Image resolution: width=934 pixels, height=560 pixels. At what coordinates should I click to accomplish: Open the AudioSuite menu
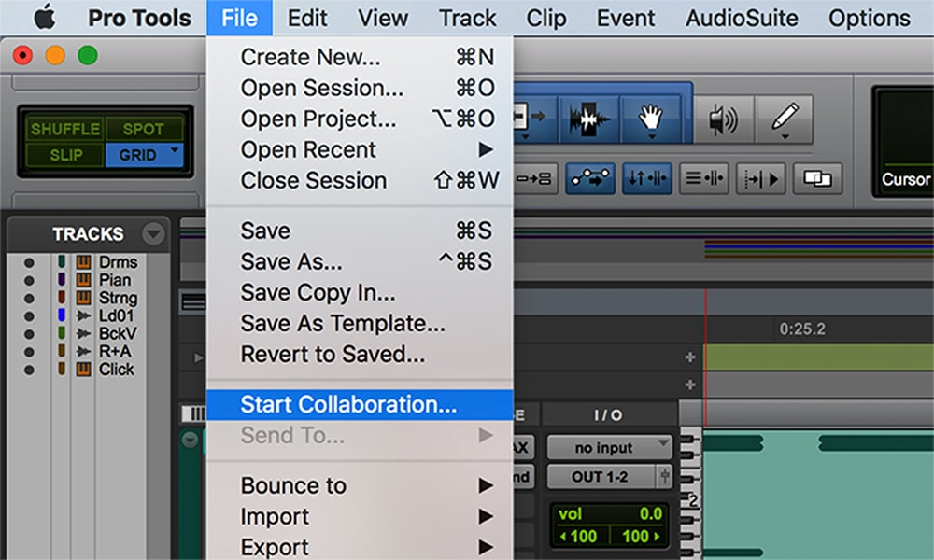click(742, 18)
